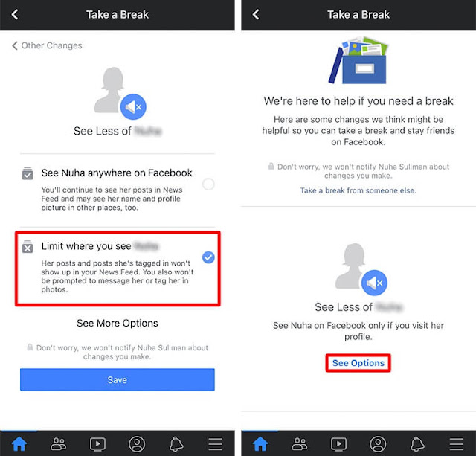The height and width of the screenshot is (456, 476).
Task: Tap the Friends icon in right bottom bar
Action: pyautogui.click(x=300, y=444)
